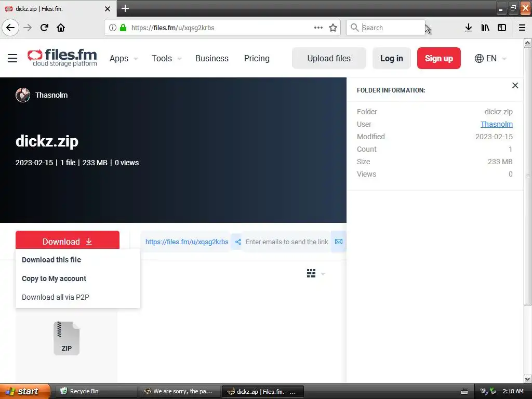Switch to grid view icon
Screen dimensions: 532x399
(311, 273)
